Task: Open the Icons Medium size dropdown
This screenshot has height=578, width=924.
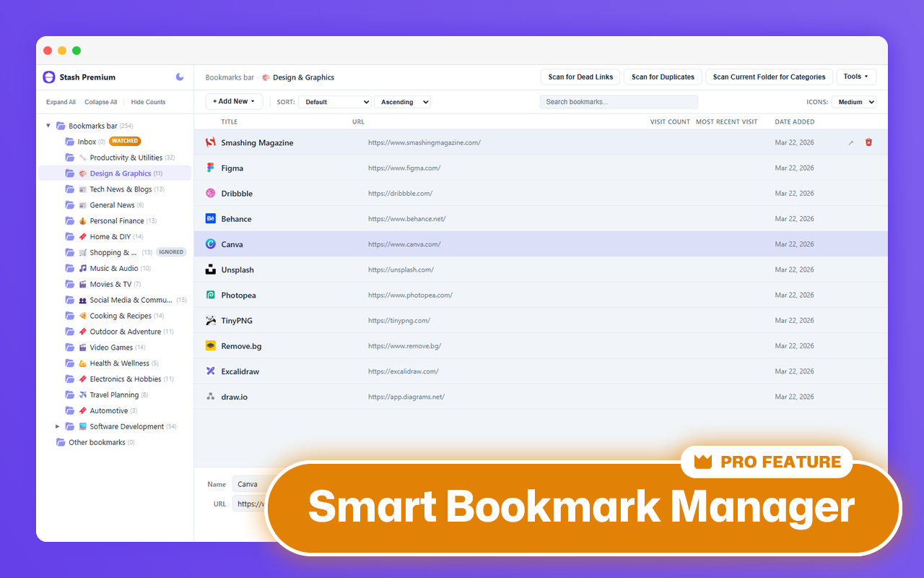Action: click(854, 102)
